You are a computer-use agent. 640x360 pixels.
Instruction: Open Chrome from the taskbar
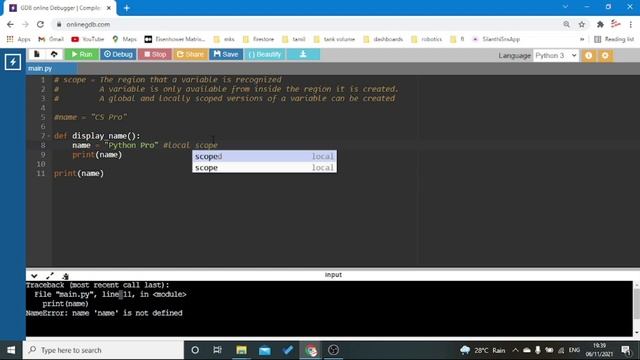pyautogui.click(x=311, y=350)
